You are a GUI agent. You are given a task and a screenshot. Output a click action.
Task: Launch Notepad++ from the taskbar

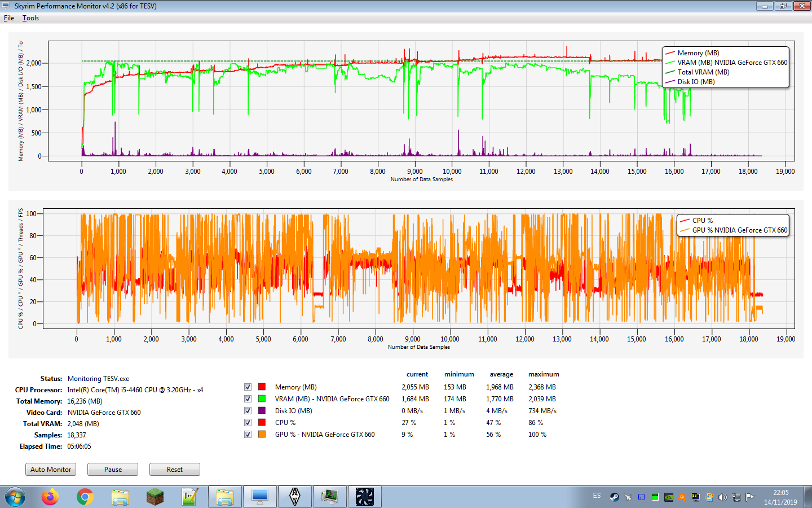point(190,497)
